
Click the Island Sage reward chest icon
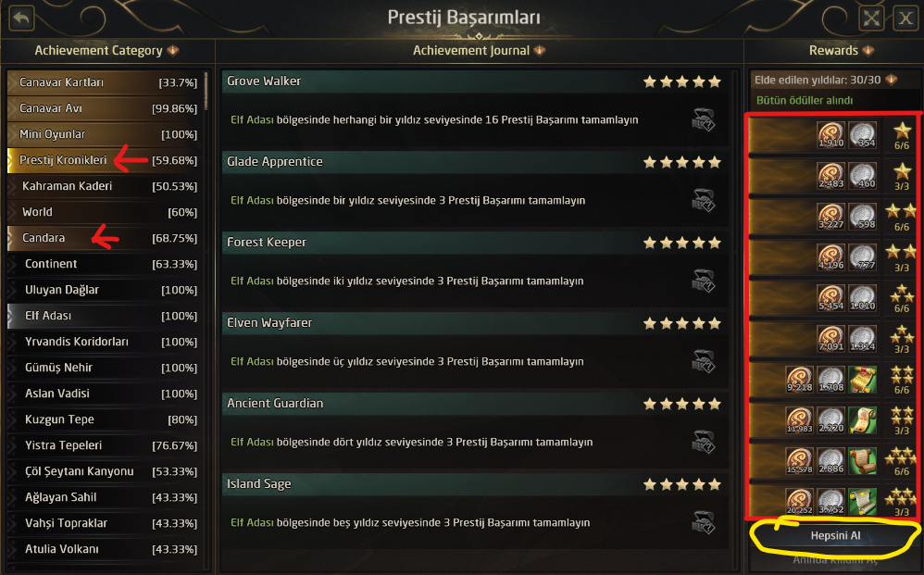pos(703,522)
